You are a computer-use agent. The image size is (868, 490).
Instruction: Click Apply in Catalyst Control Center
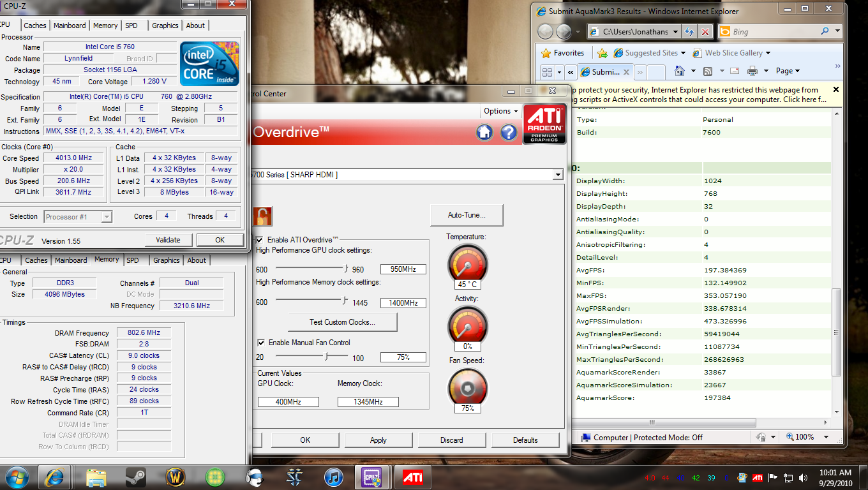coord(378,440)
